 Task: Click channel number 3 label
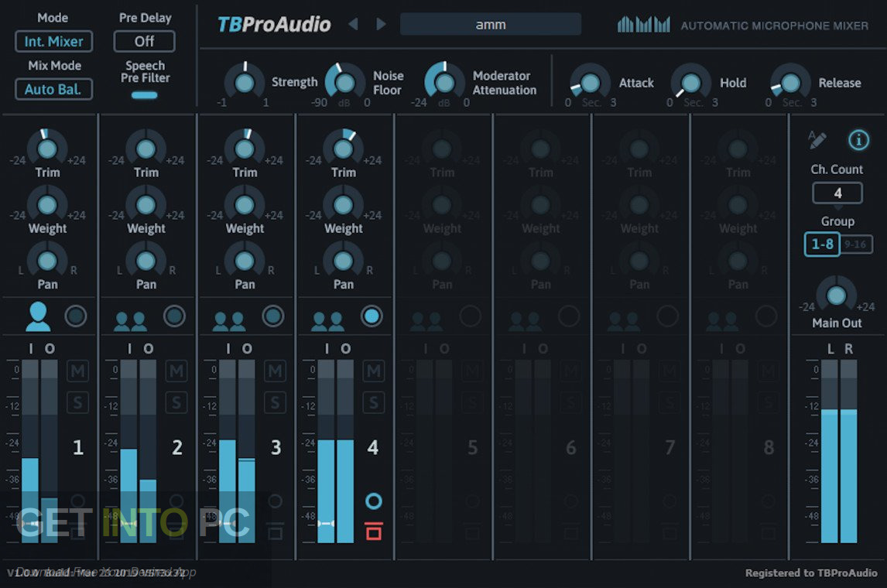[276, 447]
